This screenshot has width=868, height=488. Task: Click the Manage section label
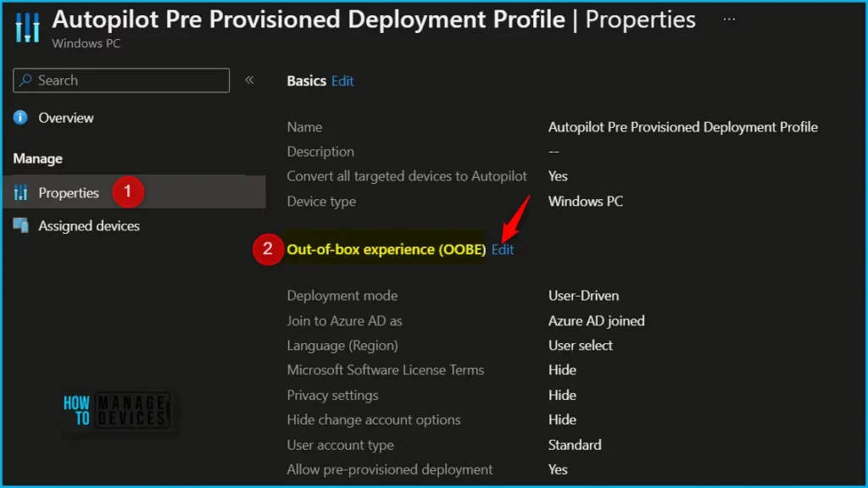pos(37,158)
